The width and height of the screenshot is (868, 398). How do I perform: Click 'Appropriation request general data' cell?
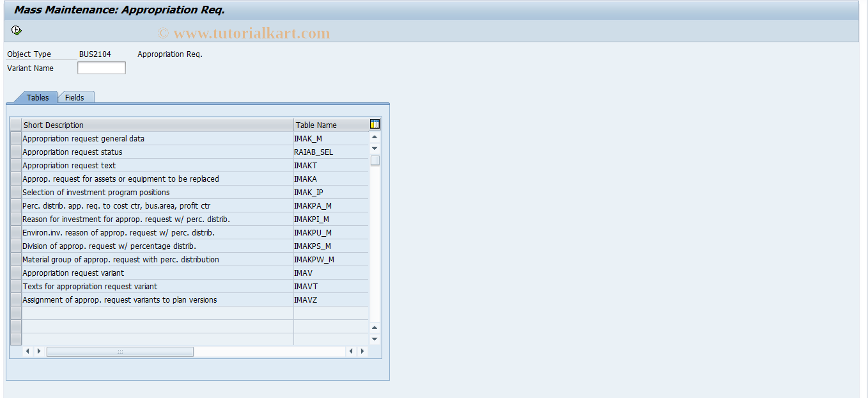pyautogui.click(x=158, y=138)
